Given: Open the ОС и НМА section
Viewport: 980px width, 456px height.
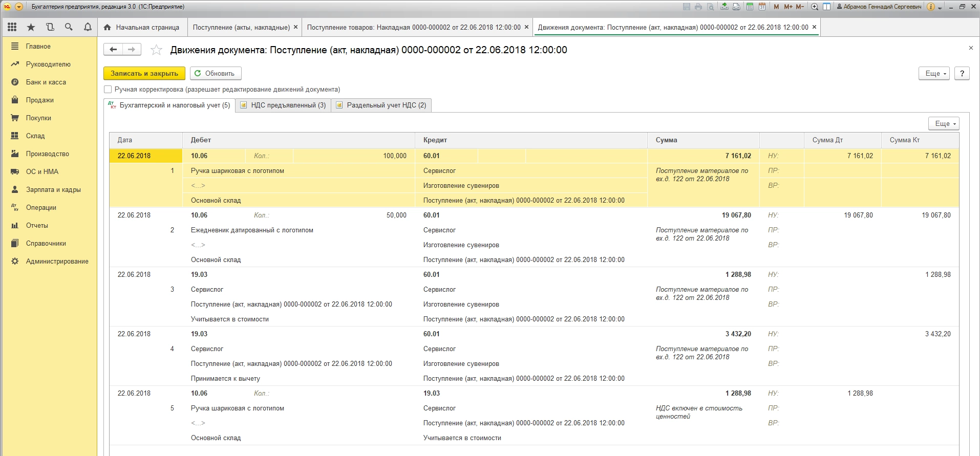Looking at the screenshot, I should (x=49, y=171).
